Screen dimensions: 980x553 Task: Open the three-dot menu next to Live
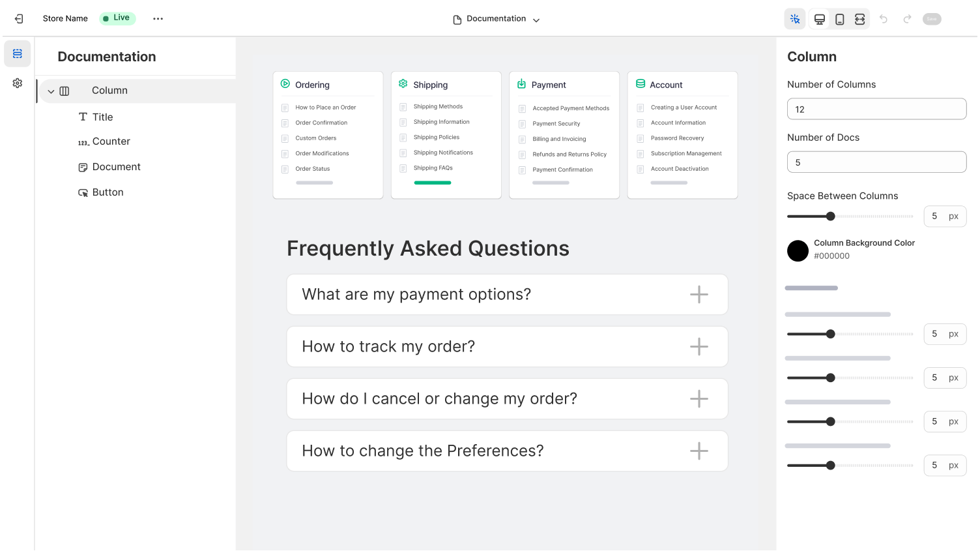point(158,18)
